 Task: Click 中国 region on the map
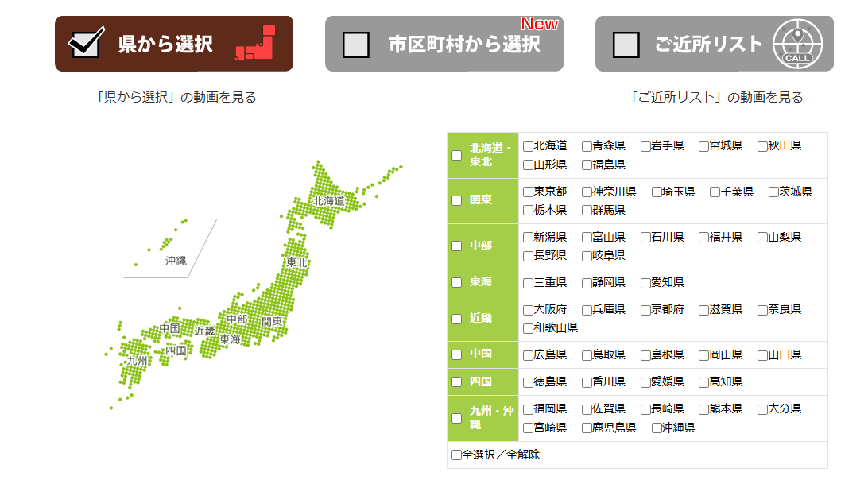(x=170, y=328)
